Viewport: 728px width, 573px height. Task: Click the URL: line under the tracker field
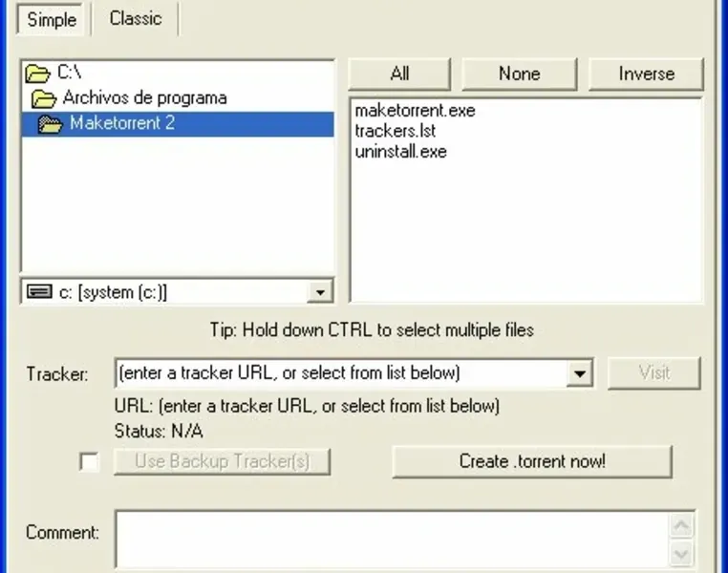[307, 407]
